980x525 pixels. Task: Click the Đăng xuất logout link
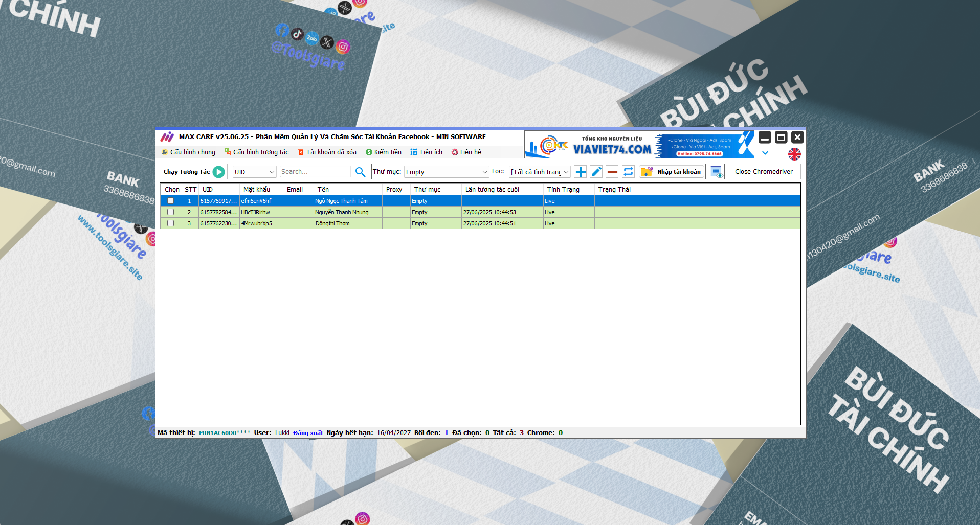tap(308, 433)
